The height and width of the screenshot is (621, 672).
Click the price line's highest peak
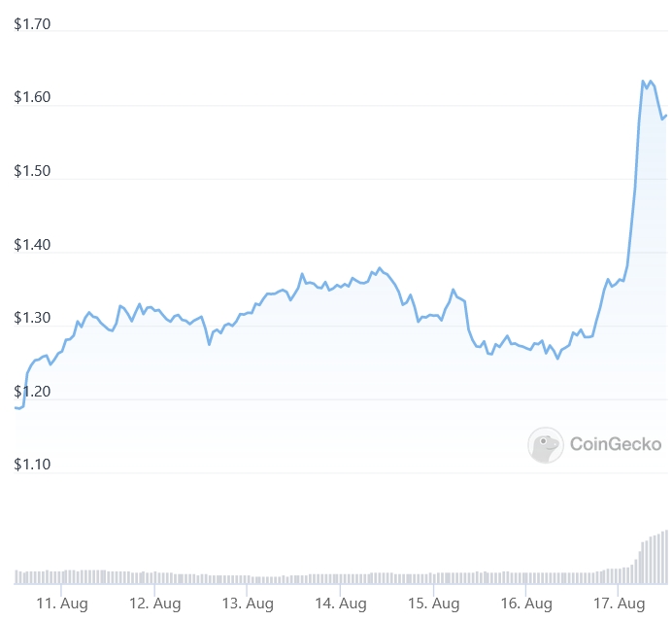coord(643,81)
